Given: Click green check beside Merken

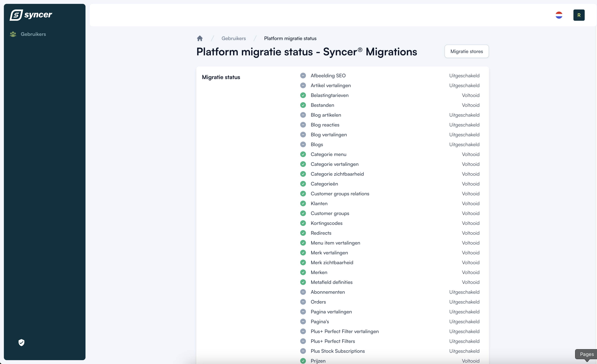Looking at the screenshot, I should pyautogui.click(x=303, y=272).
